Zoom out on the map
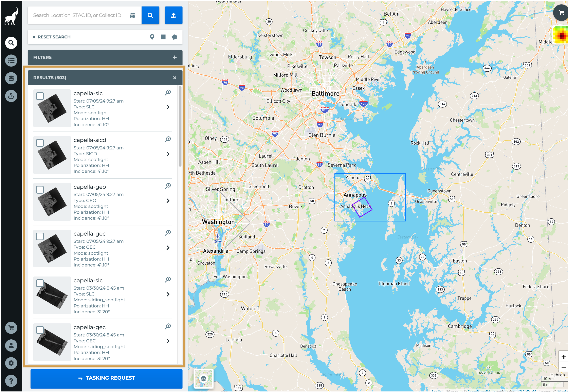The image size is (568, 392). point(564,367)
